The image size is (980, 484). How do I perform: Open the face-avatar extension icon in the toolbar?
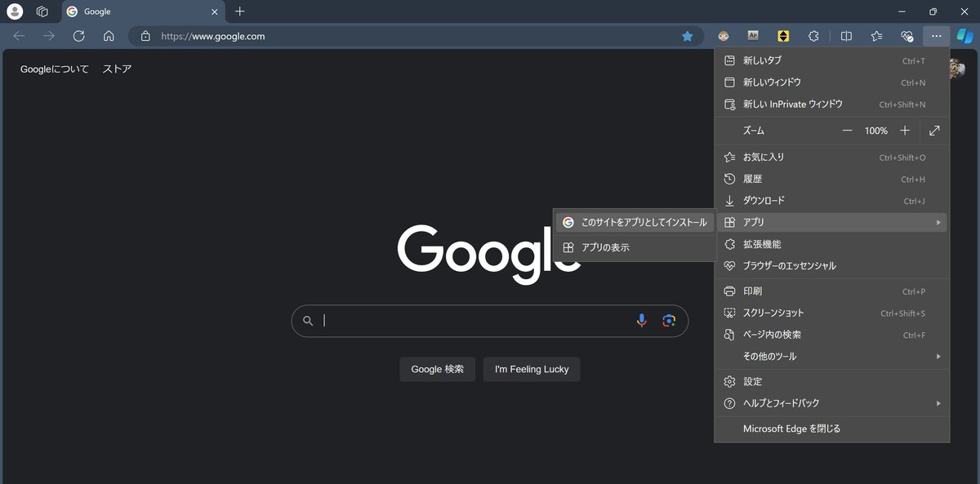(x=723, y=36)
